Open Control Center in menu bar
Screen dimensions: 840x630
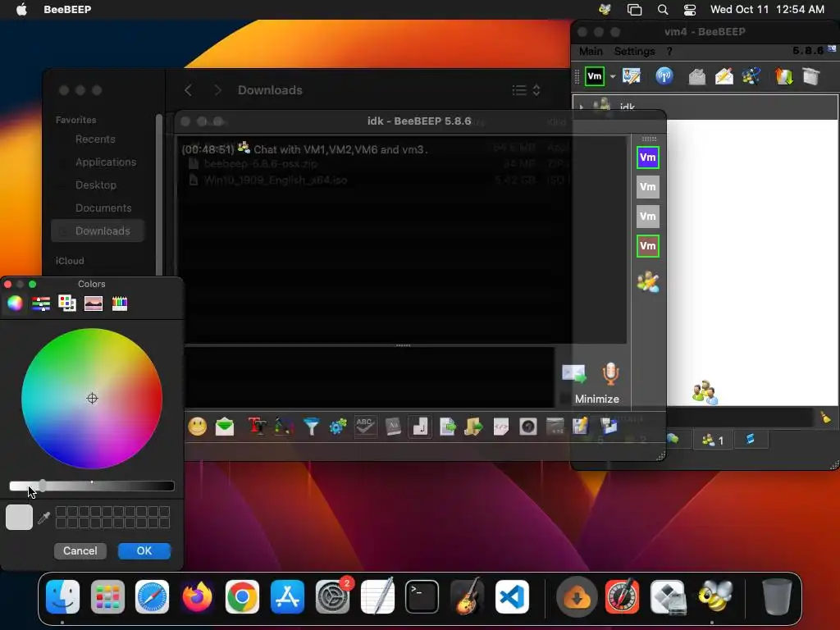[x=689, y=9]
